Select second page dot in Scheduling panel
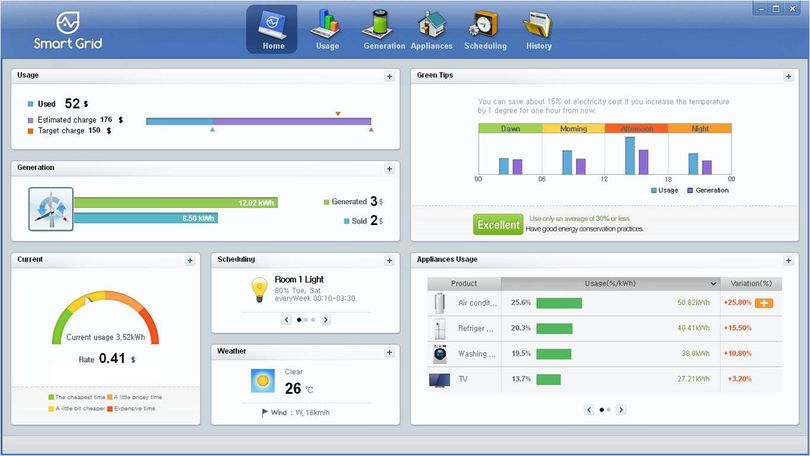 coord(306,320)
